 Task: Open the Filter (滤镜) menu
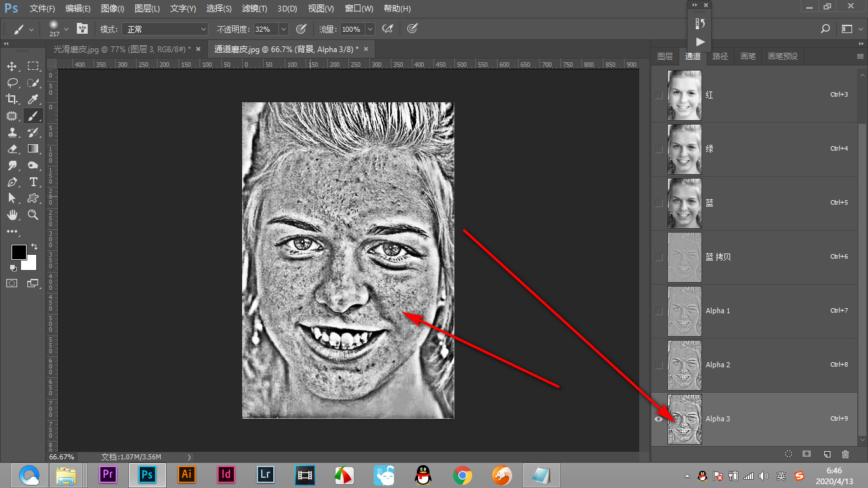tap(255, 9)
